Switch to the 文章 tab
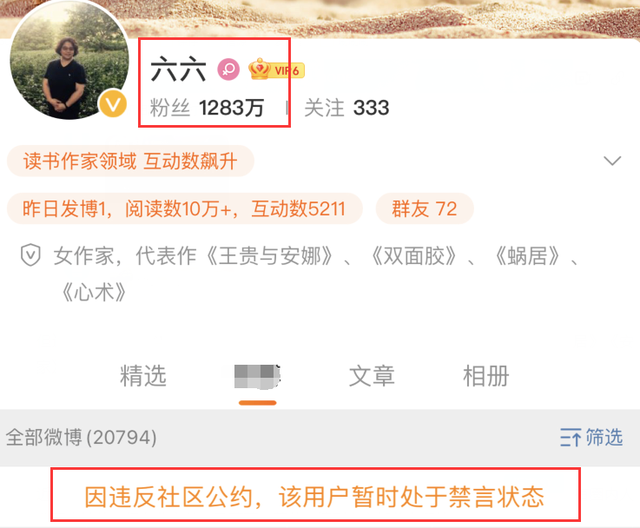 (372, 376)
